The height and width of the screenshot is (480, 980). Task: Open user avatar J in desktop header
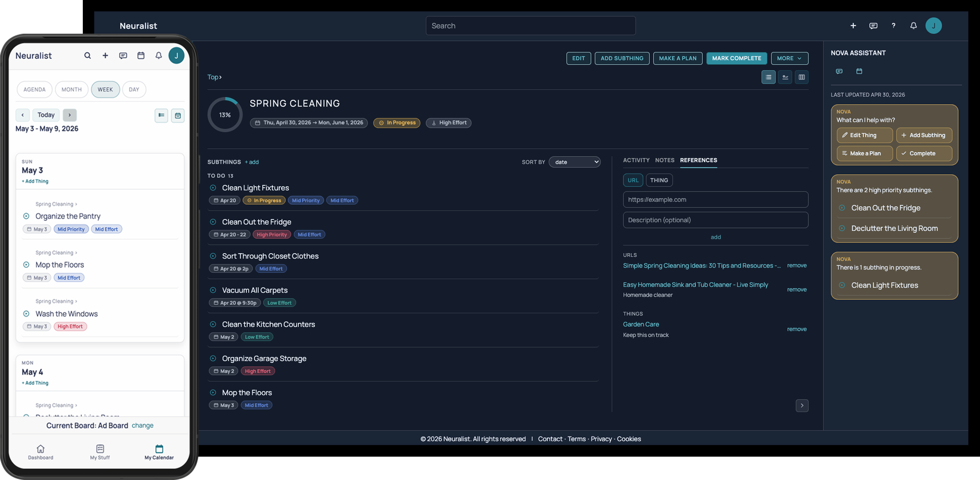933,25
